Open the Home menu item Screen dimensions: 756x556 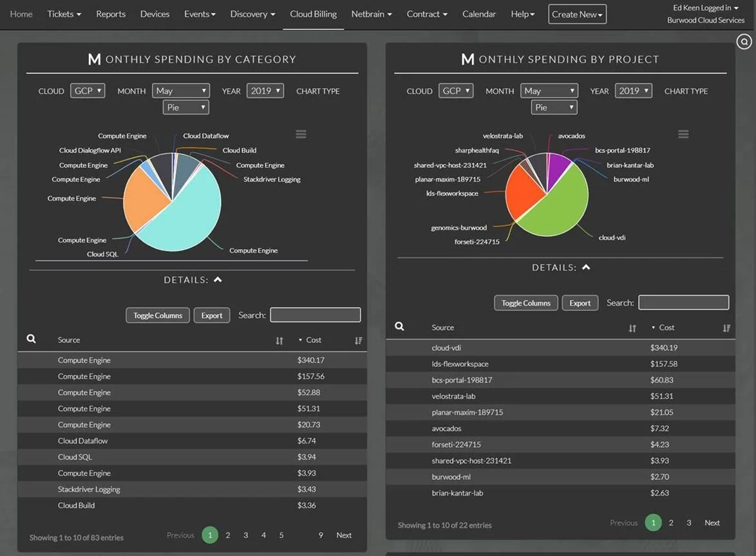coord(21,14)
